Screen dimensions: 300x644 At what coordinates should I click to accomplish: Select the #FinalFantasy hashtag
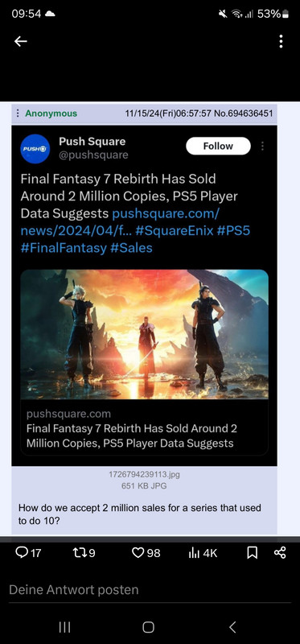coord(64,248)
